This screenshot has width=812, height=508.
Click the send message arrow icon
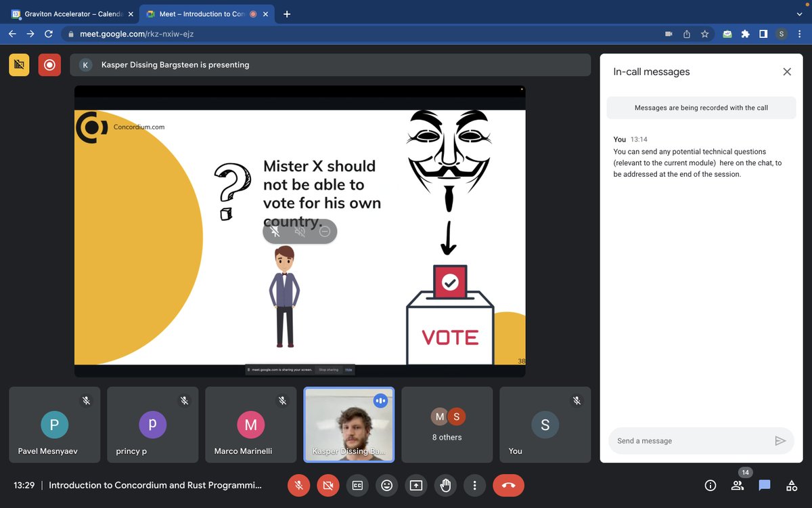pos(780,441)
